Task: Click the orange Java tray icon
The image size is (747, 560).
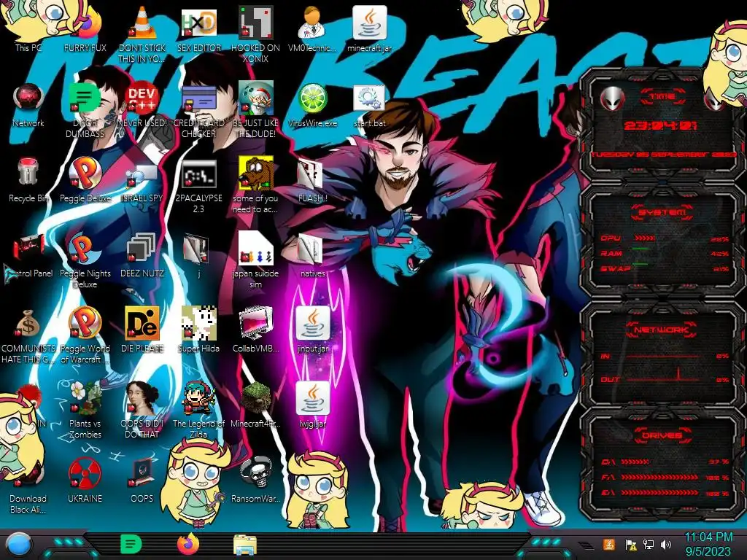Action: (x=609, y=544)
